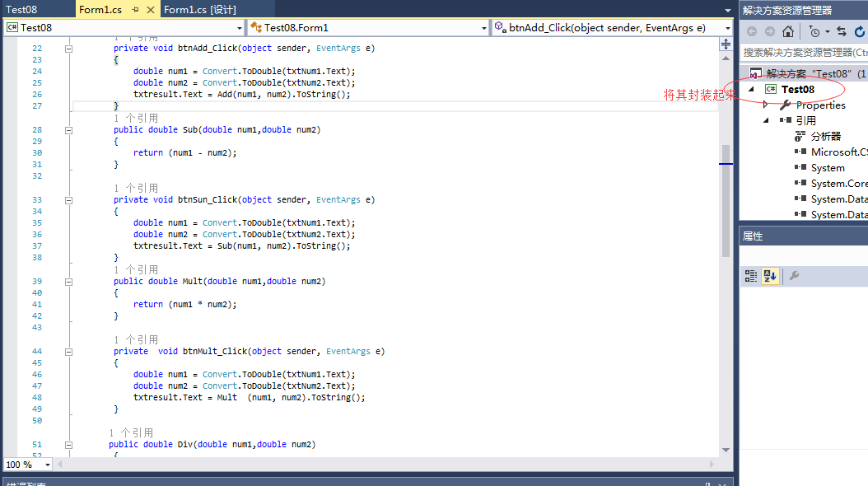Screen dimensions: 868x486
Task: Open the 1 个引用 link above Div
Action: 131,432
